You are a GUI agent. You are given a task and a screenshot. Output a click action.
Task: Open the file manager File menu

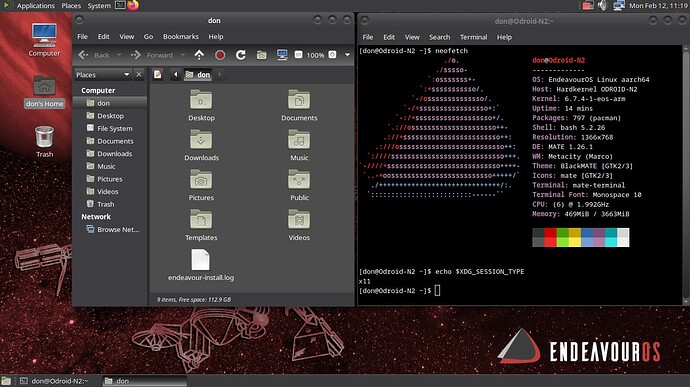coord(82,37)
